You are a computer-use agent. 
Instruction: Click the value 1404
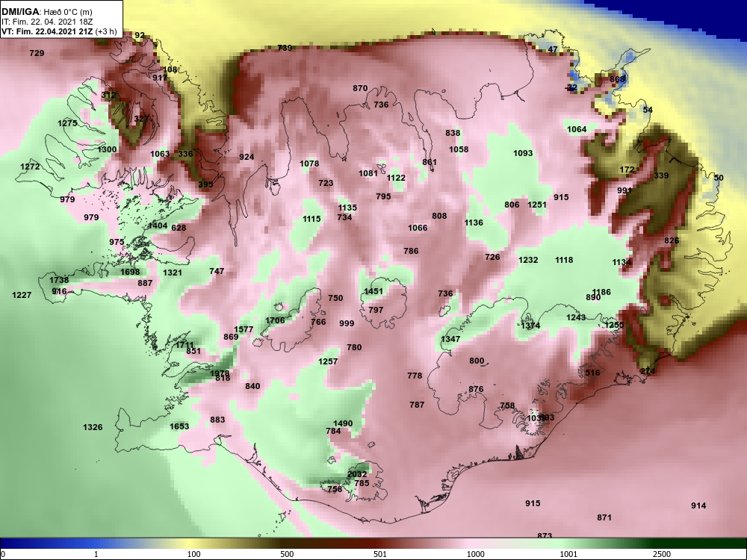(x=158, y=225)
